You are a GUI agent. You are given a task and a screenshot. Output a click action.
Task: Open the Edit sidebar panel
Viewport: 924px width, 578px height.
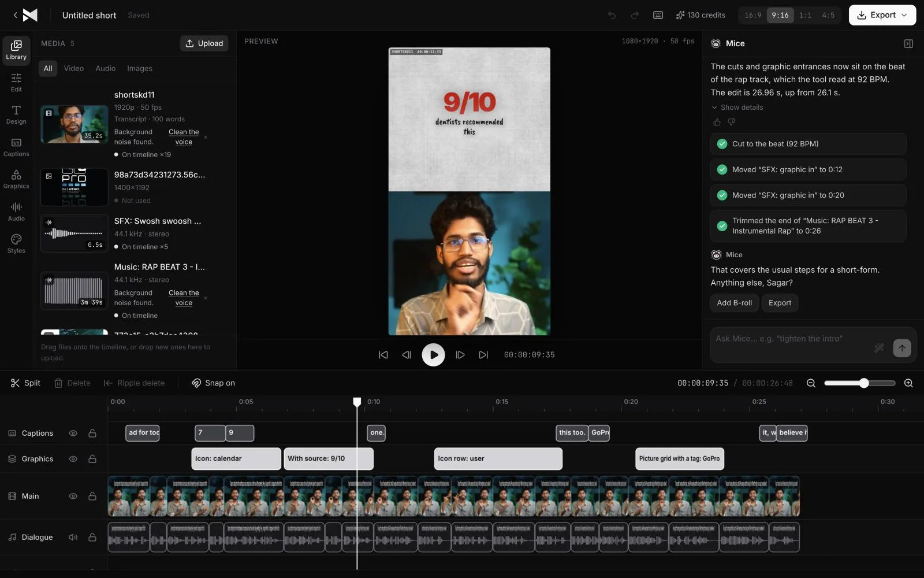point(16,82)
